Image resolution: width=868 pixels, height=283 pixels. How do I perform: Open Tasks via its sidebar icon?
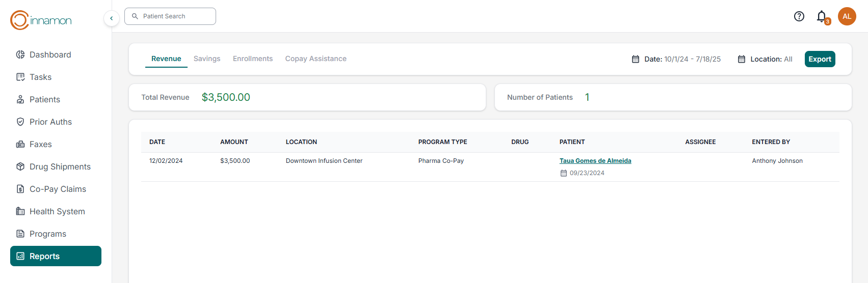coord(20,77)
